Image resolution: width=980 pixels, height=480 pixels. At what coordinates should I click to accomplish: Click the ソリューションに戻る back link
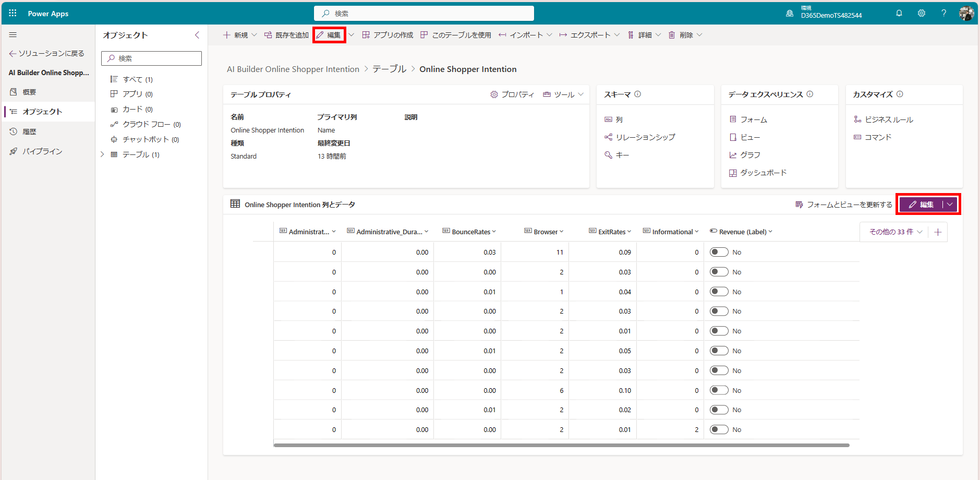point(46,53)
